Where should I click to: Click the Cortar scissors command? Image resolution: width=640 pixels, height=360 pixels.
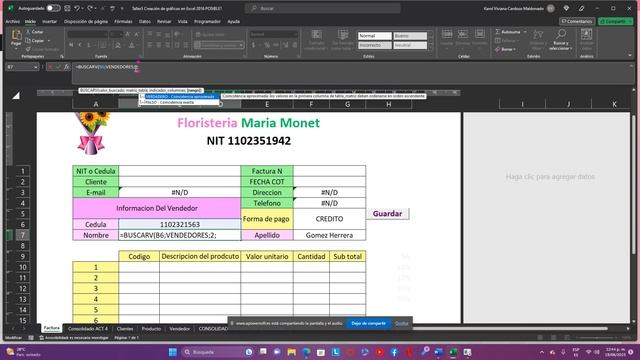point(35,32)
